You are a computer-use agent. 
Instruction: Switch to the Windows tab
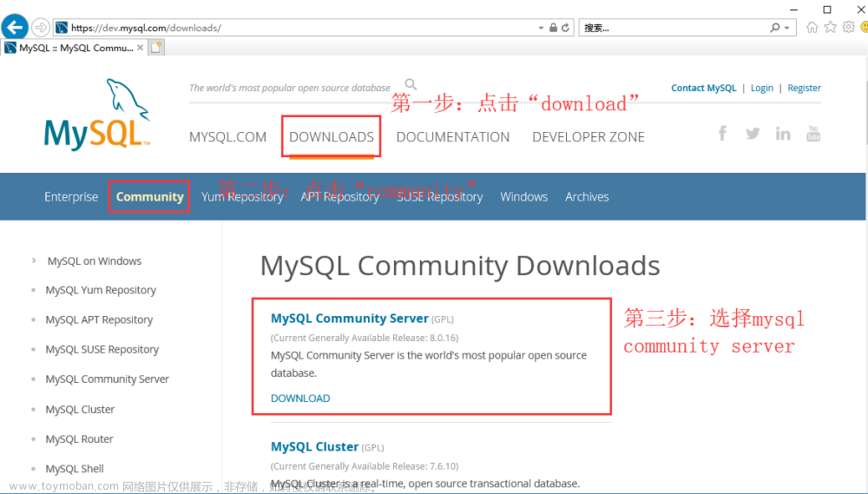click(523, 196)
